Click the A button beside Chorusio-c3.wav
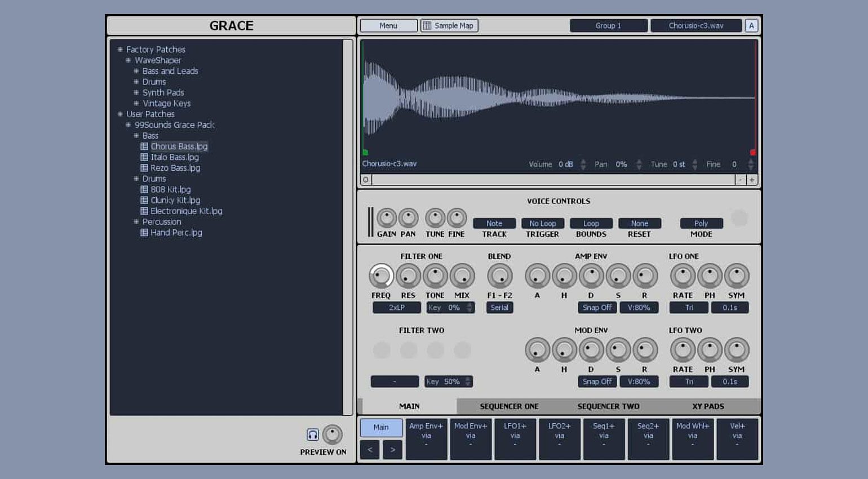 [751, 25]
